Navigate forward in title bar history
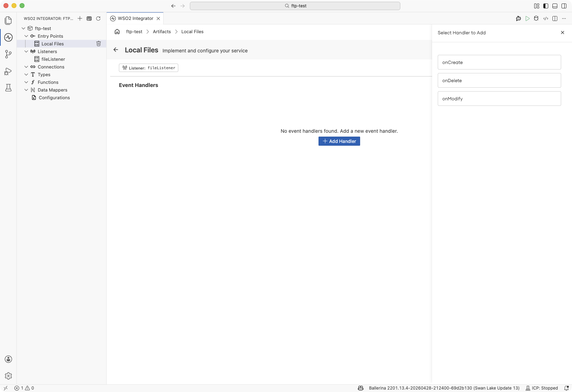This screenshot has width=572, height=392. pos(183,6)
